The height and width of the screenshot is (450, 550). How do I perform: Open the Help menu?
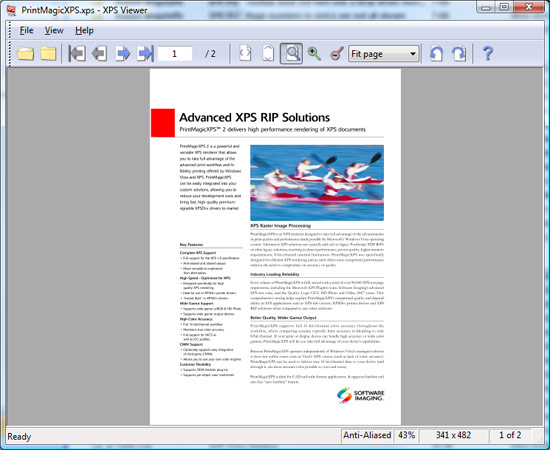point(84,31)
